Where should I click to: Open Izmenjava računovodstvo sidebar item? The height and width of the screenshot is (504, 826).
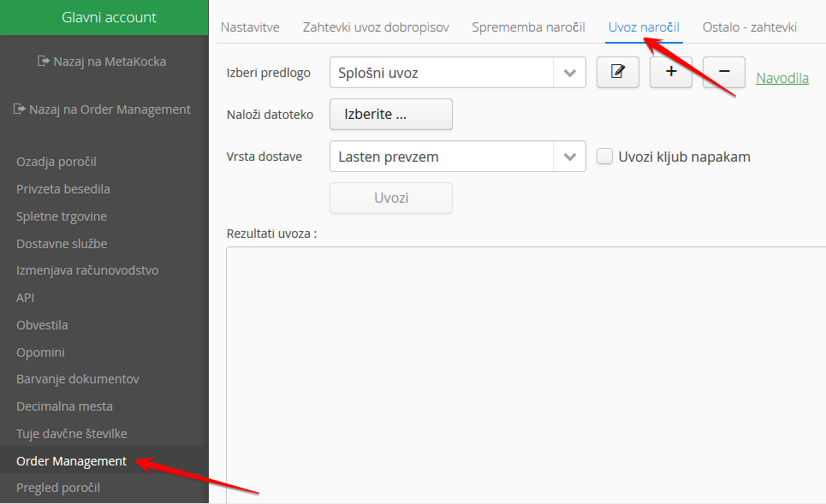[87, 270]
